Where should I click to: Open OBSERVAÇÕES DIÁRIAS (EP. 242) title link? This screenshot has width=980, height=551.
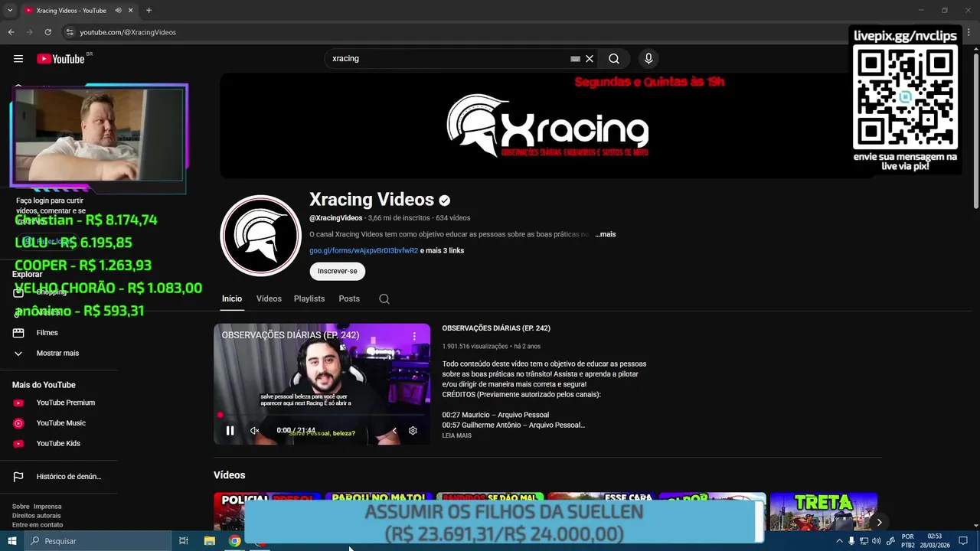click(496, 328)
